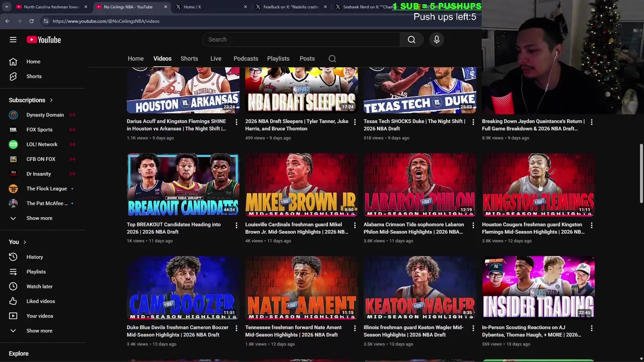The width and height of the screenshot is (644, 362).
Task: Play the Cam Boozer highlights thumbnail
Action: [x=183, y=288]
